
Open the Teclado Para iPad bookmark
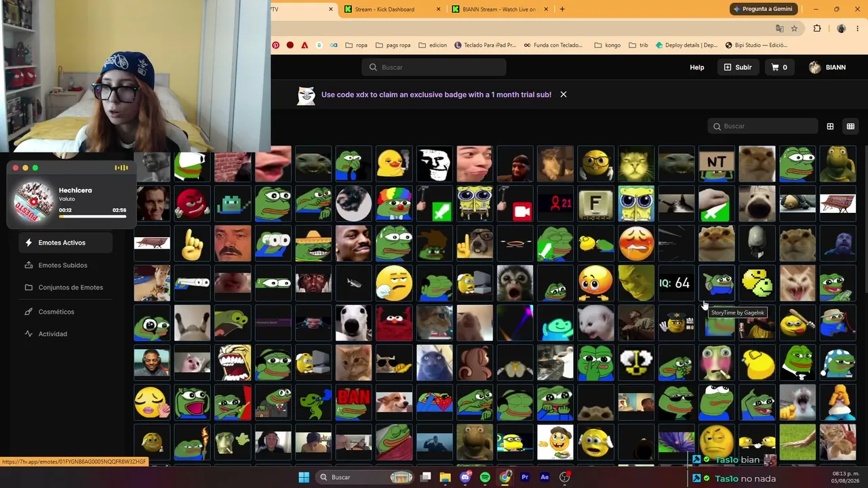point(486,45)
